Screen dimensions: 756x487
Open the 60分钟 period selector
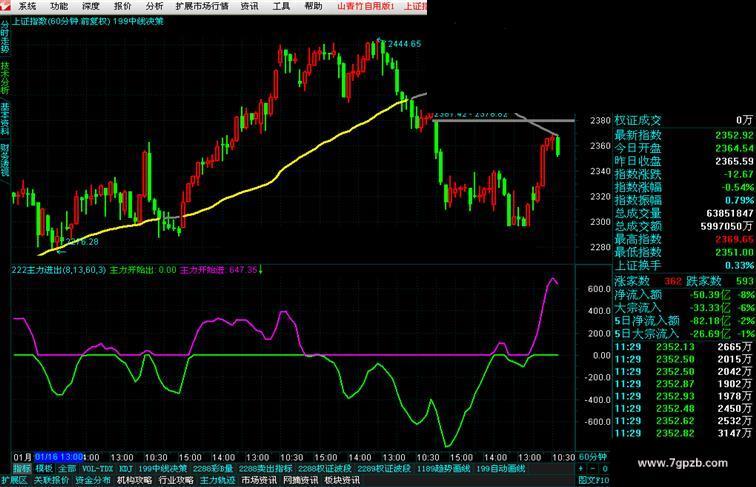click(593, 457)
